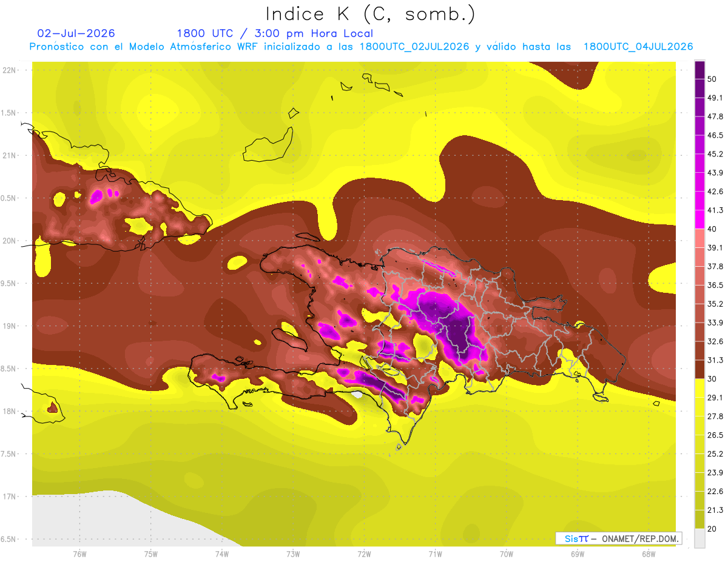Screen dimensions: 728x562
Task: Click the 20N latitude axis label
Action: point(10,241)
